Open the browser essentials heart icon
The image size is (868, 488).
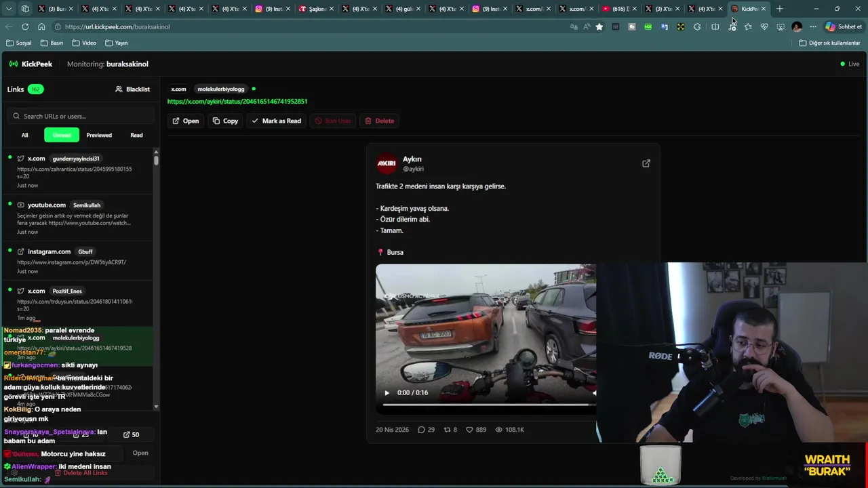point(764,26)
